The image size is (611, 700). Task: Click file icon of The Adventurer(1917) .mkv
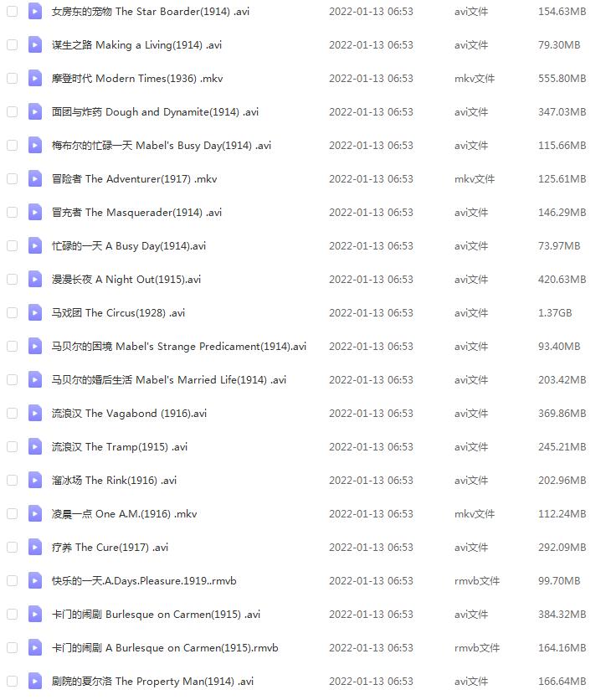(x=35, y=179)
